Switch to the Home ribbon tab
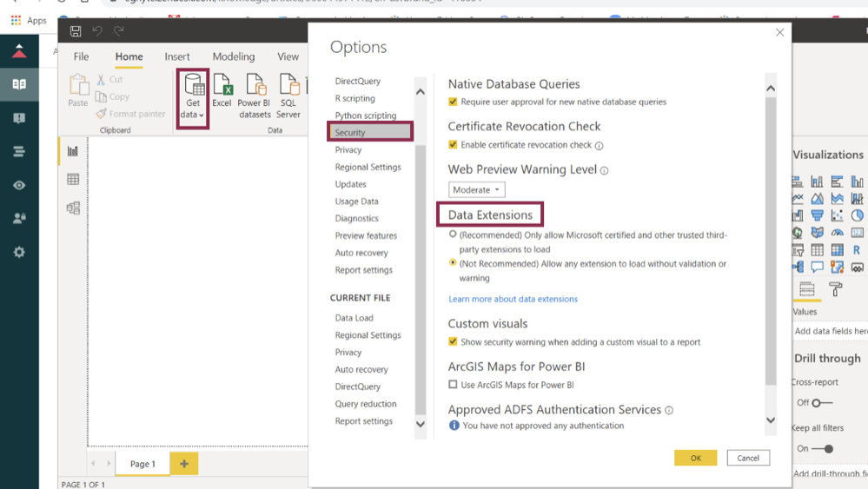 pyautogui.click(x=129, y=56)
